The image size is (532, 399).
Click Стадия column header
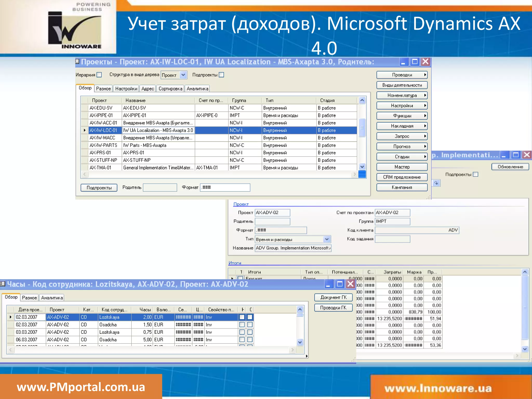click(337, 100)
